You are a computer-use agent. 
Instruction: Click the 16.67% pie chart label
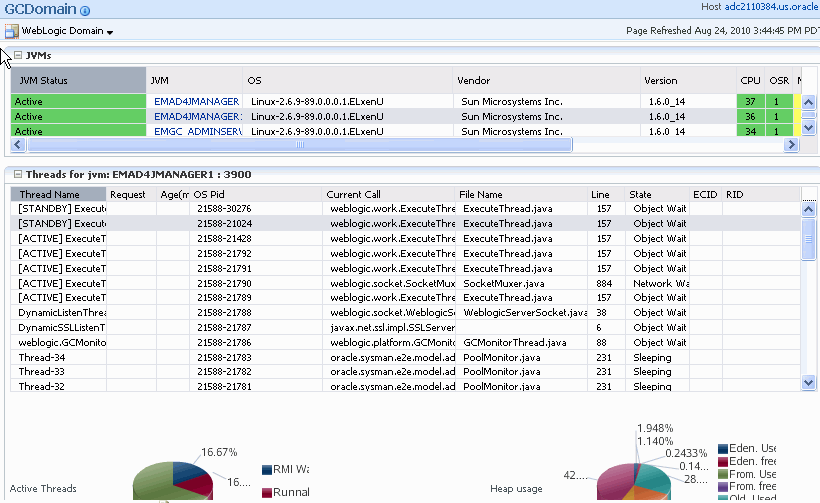pyautogui.click(x=219, y=452)
